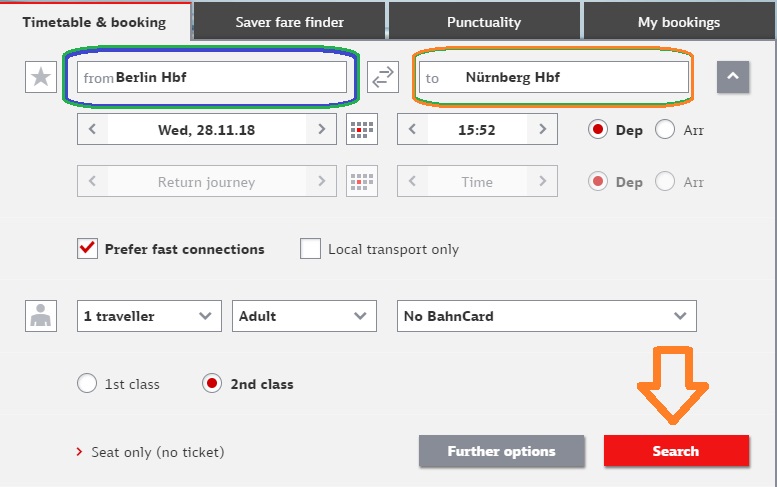
Task: Advance outbound date to next day
Action: [322, 129]
